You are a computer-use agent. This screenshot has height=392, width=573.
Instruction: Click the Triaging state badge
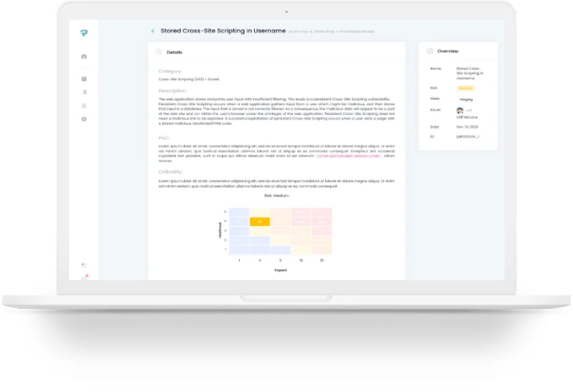pyautogui.click(x=466, y=98)
